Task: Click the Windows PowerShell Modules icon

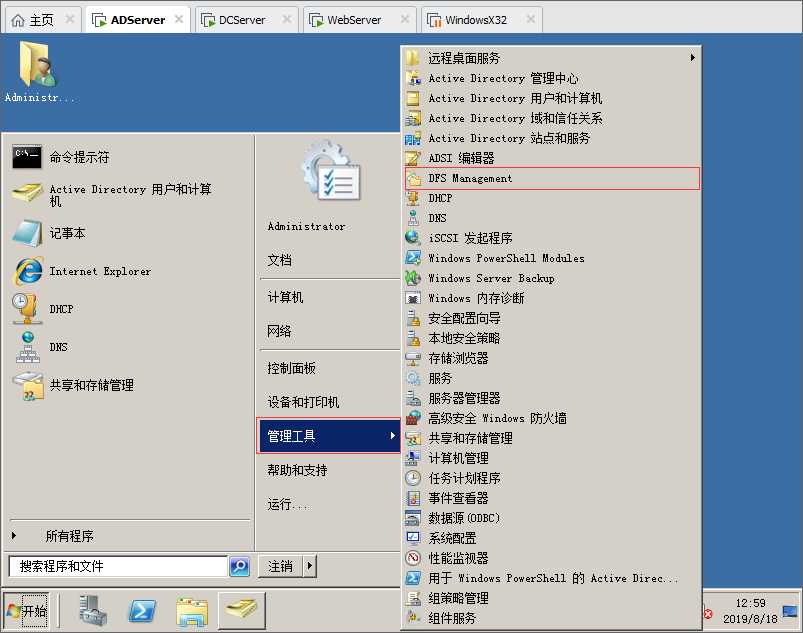Action: (413, 258)
